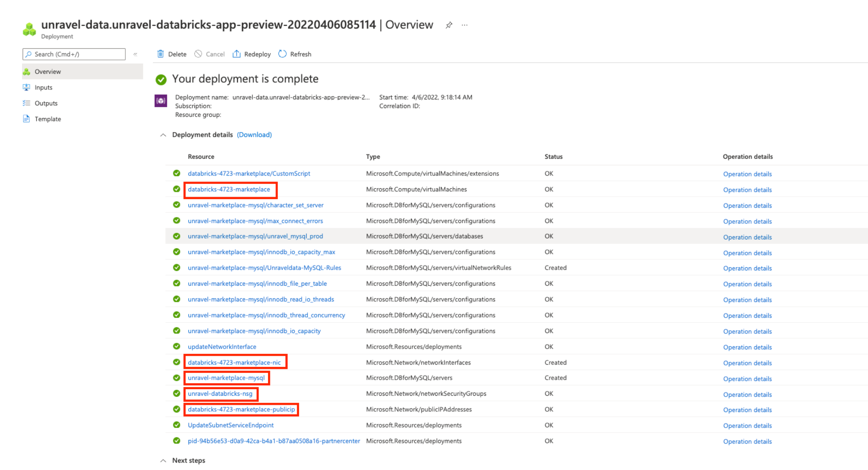Click the success icon for databricks-4723-marketplace-publicip row
Viewport: 868px width, 470px height.
(x=176, y=409)
